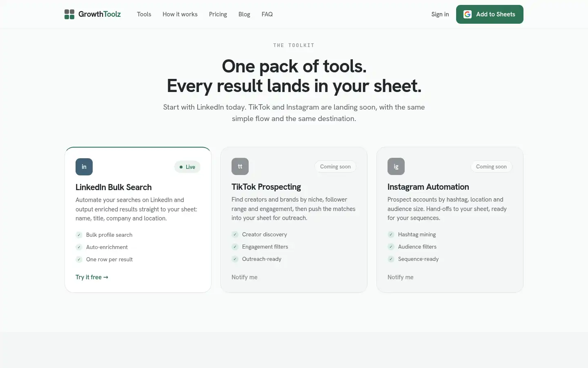Screen dimensions: 588x368
Task: Click Notify me under TikTok Prospecting
Action: 245,277
